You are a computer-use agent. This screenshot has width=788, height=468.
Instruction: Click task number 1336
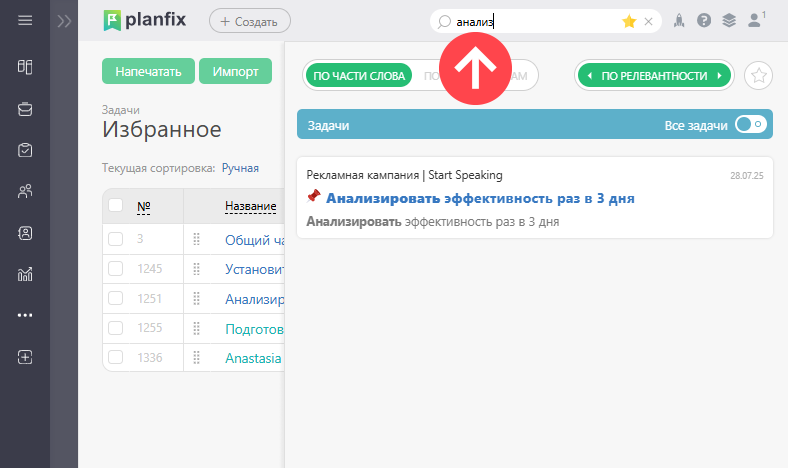coord(150,358)
